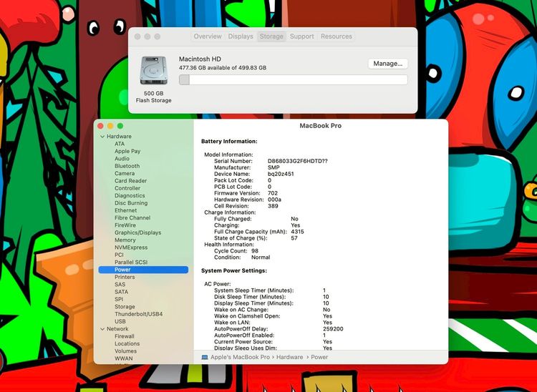Screen dimensions: 537x392
Task: Click the highlighted Power sidebar item
Action: pos(143,270)
